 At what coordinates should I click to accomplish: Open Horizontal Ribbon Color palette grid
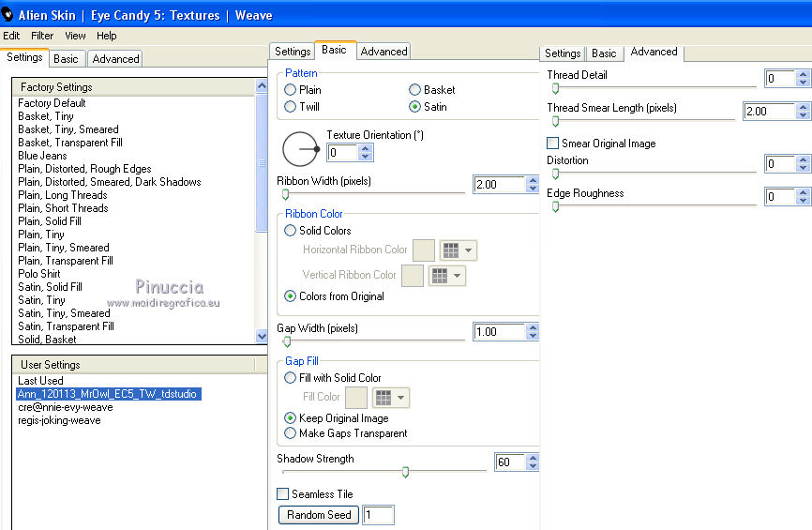point(458,250)
